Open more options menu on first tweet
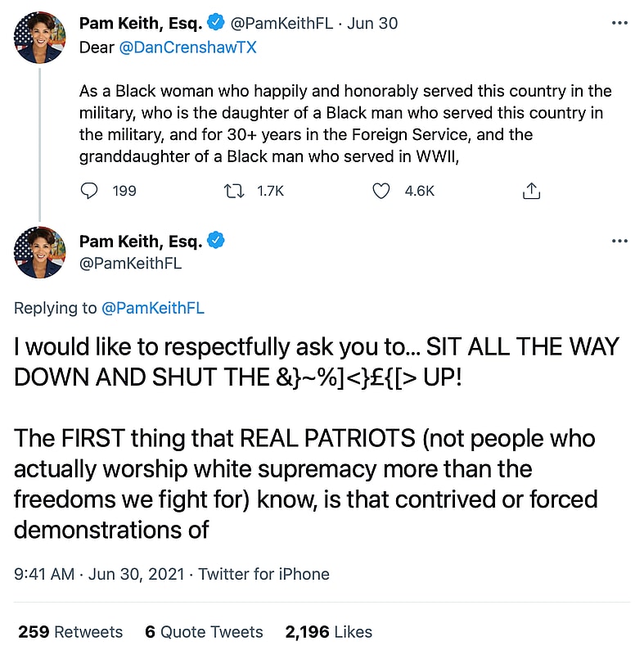The width and height of the screenshot is (644, 655). pyautogui.click(x=619, y=24)
